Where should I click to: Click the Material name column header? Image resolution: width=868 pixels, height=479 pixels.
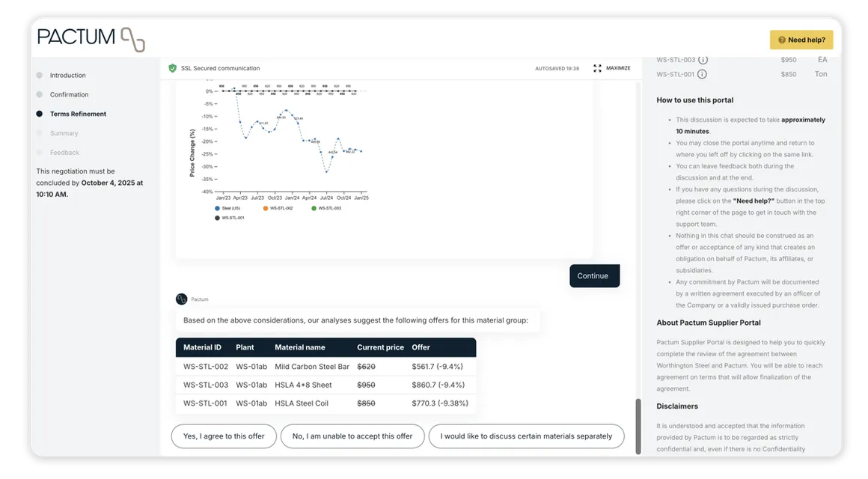(x=300, y=347)
